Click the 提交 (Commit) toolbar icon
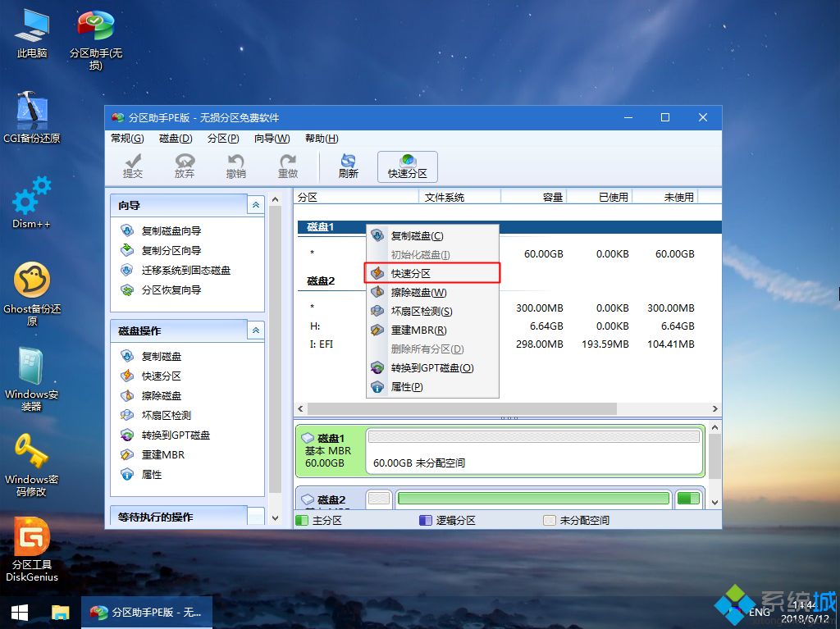 coord(132,166)
